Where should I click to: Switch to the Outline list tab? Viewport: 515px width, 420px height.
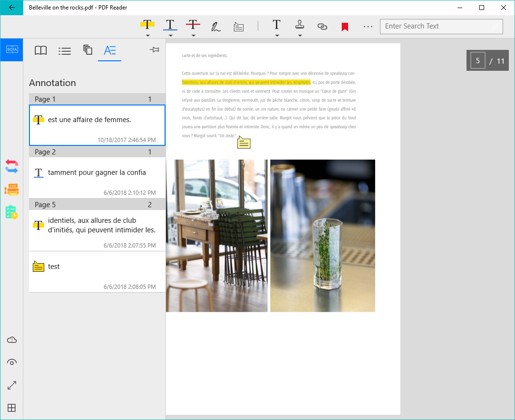tap(65, 51)
